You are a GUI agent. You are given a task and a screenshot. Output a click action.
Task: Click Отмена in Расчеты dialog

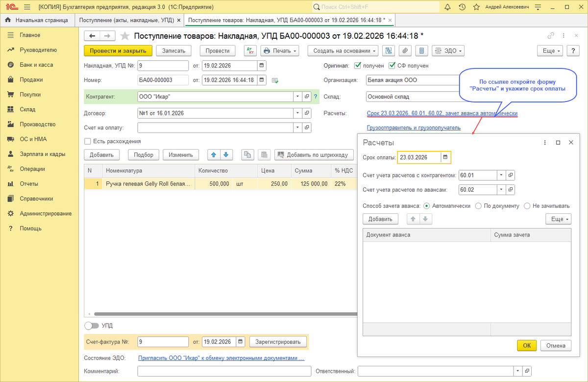pyautogui.click(x=556, y=345)
